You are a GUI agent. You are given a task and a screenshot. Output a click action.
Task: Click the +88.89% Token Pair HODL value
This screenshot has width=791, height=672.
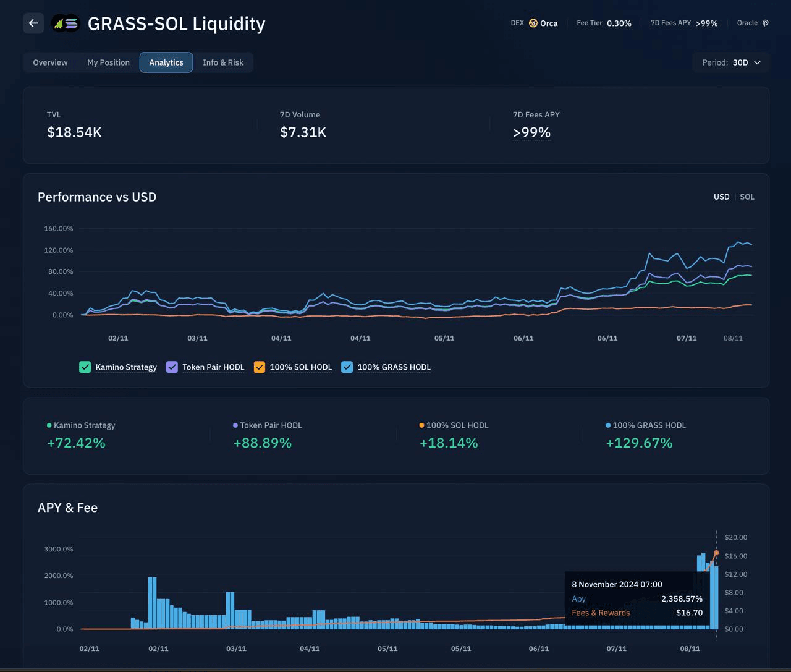click(262, 443)
